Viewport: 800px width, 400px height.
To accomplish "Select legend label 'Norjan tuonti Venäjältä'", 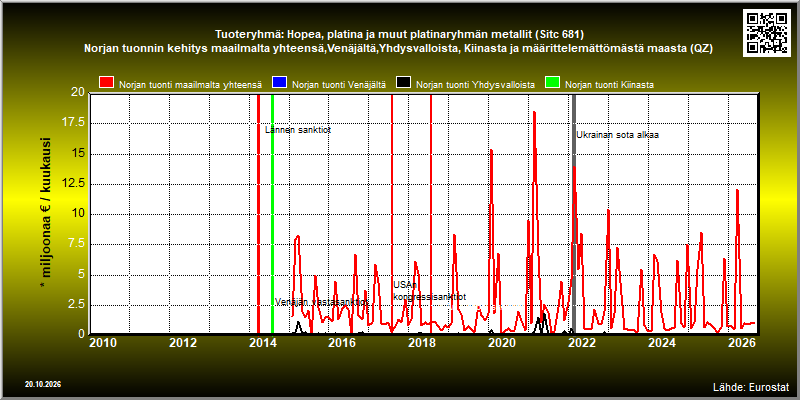I will (x=339, y=85).
